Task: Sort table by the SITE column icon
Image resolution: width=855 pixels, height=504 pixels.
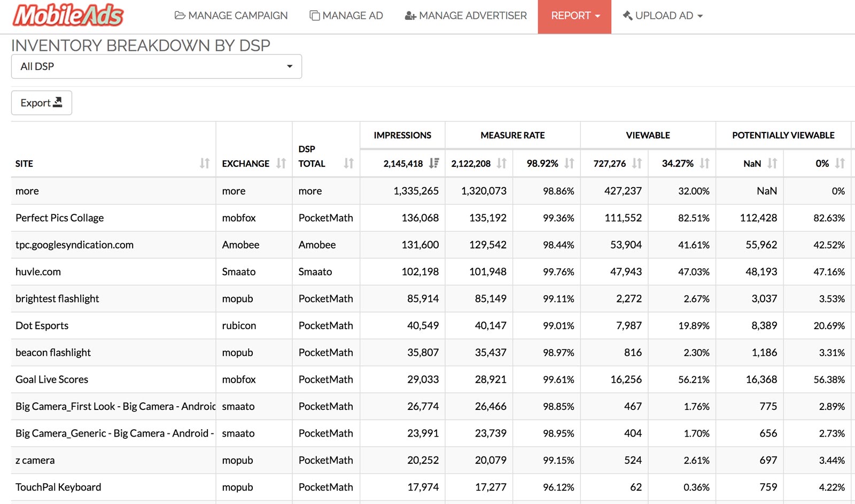Action: (x=205, y=164)
